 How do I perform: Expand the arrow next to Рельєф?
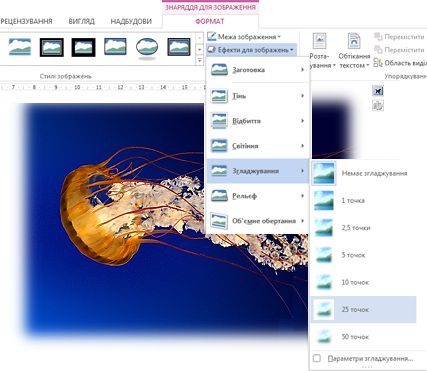pyautogui.click(x=302, y=196)
